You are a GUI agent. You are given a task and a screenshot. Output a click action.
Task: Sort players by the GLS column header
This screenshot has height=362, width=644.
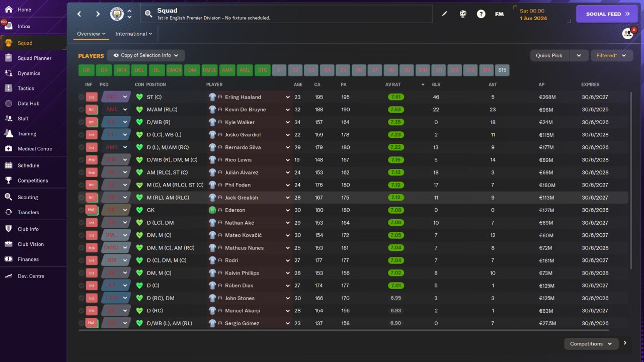click(436, 84)
